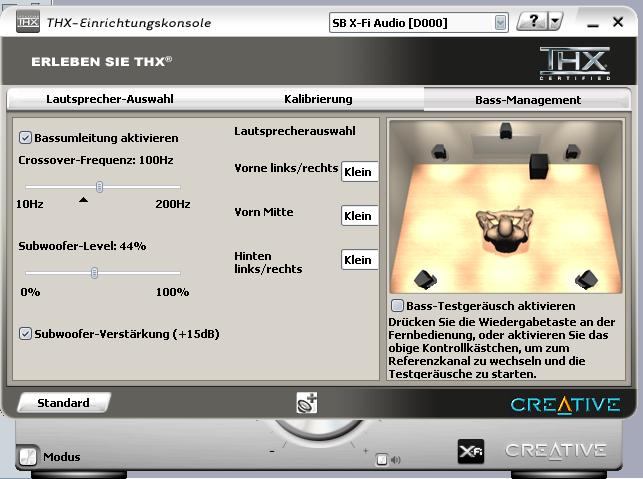
Task: Open the Vorne links/rechts size dropdown
Action: [359, 172]
